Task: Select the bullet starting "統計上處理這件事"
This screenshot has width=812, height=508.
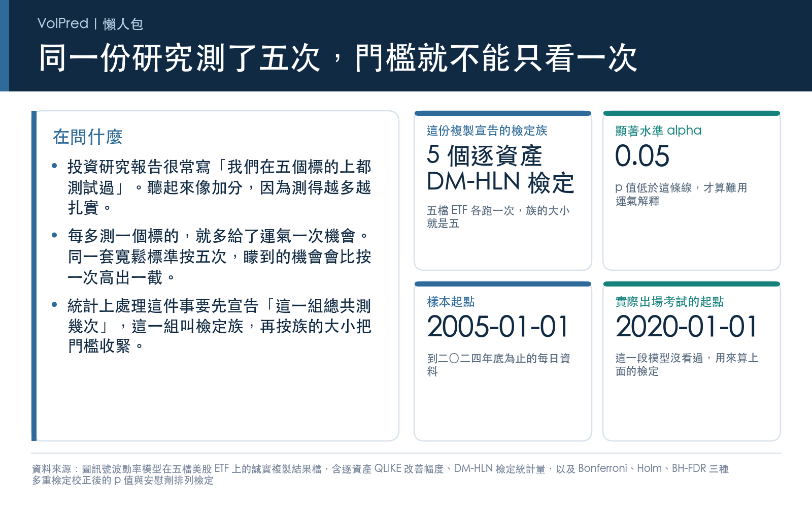Action: tap(219, 326)
